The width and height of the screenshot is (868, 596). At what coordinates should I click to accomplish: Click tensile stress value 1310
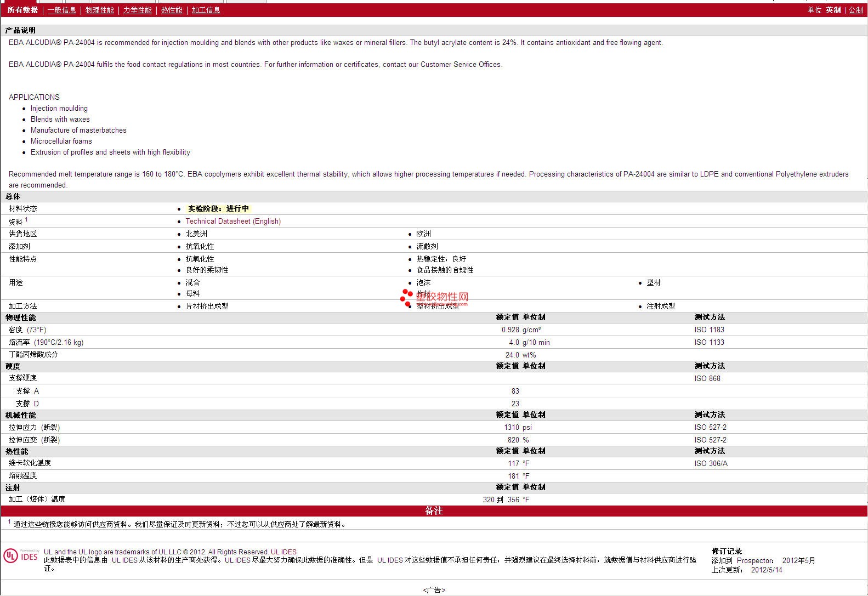[x=512, y=427]
